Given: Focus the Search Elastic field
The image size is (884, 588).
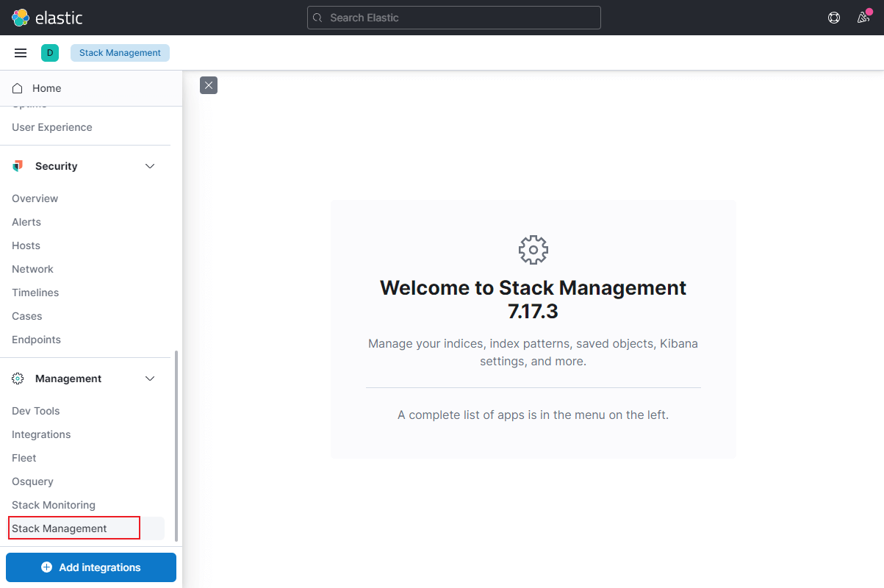Looking at the screenshot, I should pyautogui.click(x=454, y=18).
